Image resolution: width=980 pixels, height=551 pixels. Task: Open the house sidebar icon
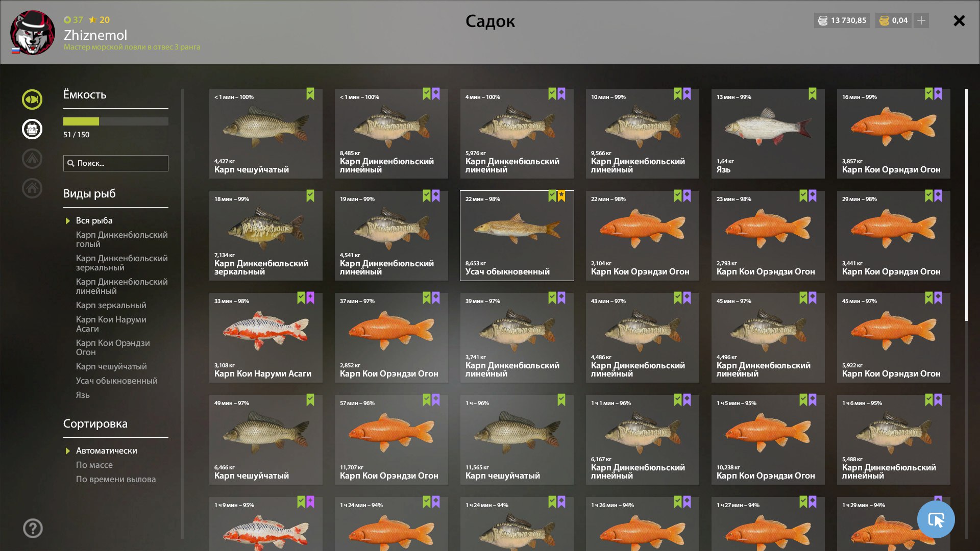(32, 188)
